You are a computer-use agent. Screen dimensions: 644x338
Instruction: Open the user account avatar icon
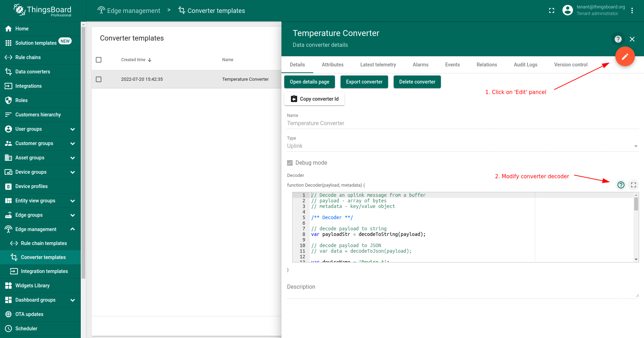point(568,10)
